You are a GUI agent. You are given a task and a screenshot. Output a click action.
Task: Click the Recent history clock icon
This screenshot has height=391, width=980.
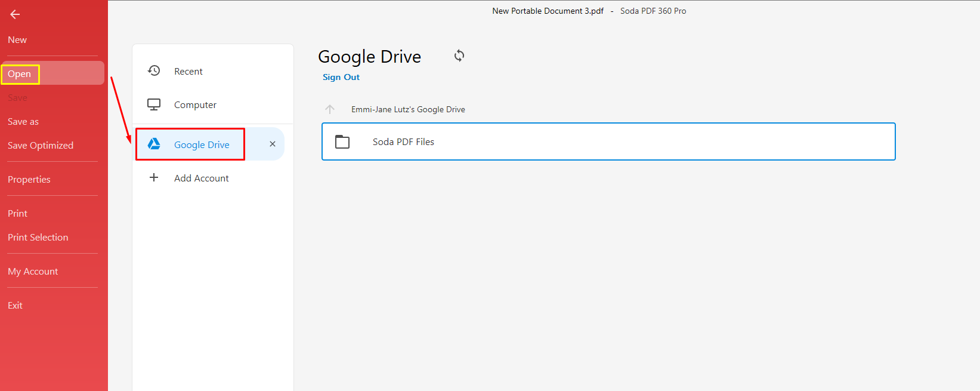click(154, 70)
